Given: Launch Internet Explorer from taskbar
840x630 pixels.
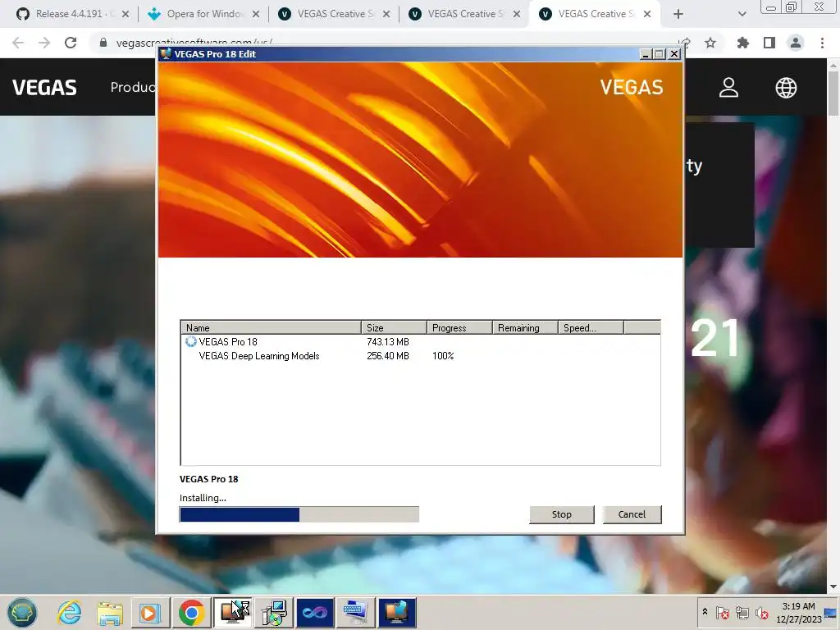Looking at the screenshot, I should click(x=70, y=613).
